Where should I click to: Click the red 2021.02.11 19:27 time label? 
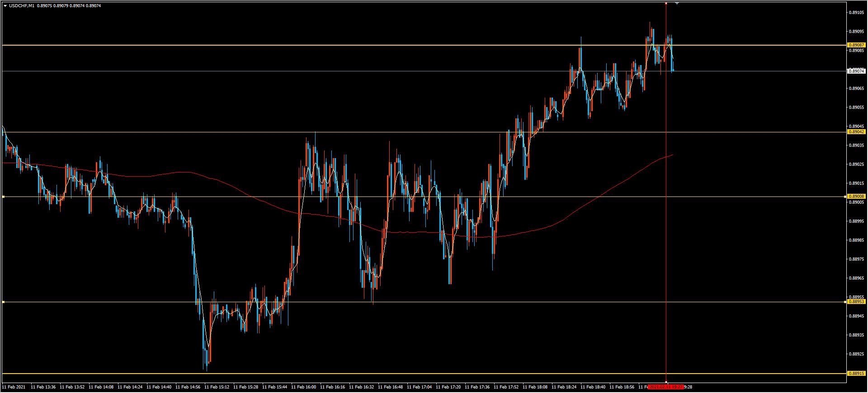point(665,387)
